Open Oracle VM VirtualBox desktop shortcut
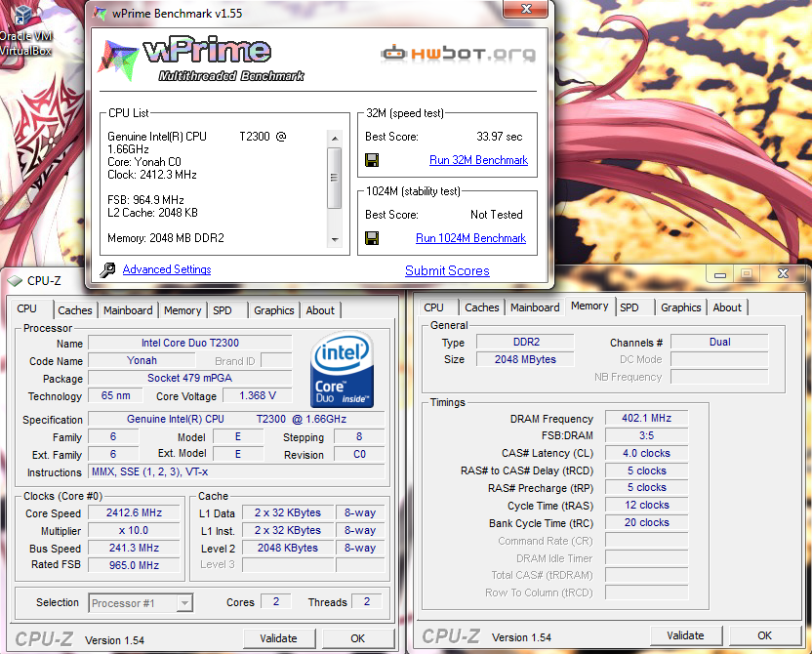The width and height of the screenshot is (812, 654). 23,31
